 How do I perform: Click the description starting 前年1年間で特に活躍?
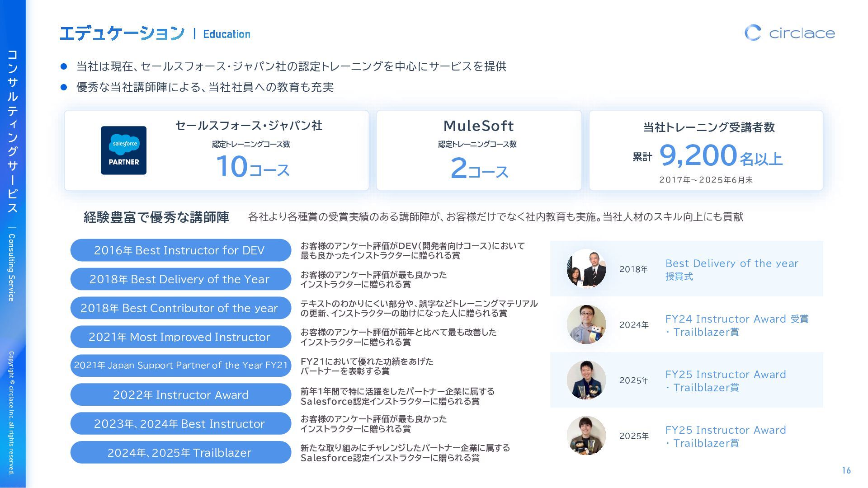(x=397, y=396)
